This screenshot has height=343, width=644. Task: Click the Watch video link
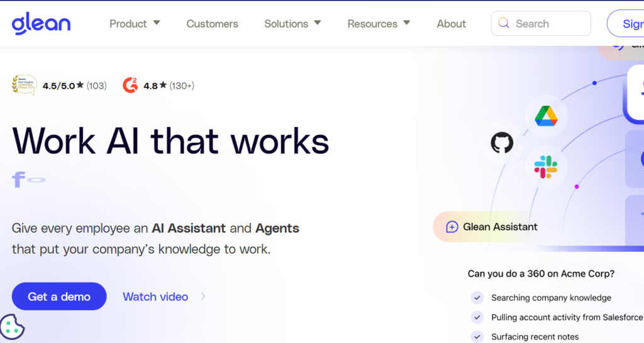pyautogui.click(x=155, y=297)
